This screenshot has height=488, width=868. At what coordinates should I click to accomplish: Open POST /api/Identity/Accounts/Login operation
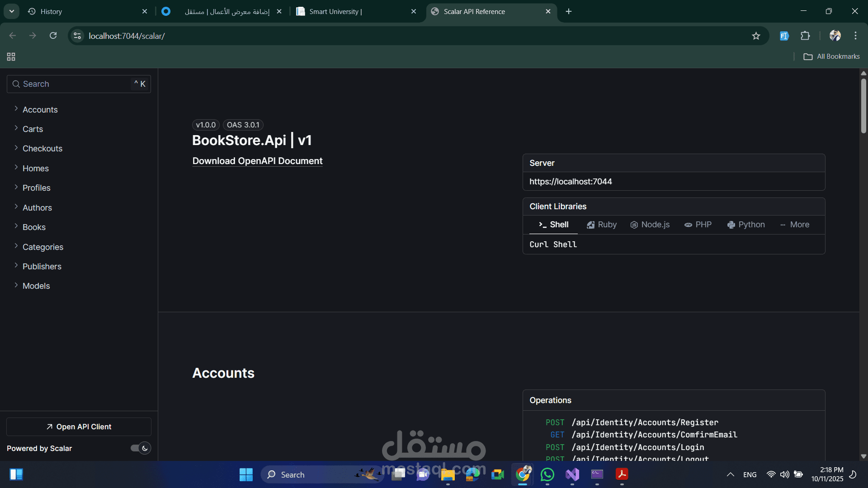tap(625, 447)
